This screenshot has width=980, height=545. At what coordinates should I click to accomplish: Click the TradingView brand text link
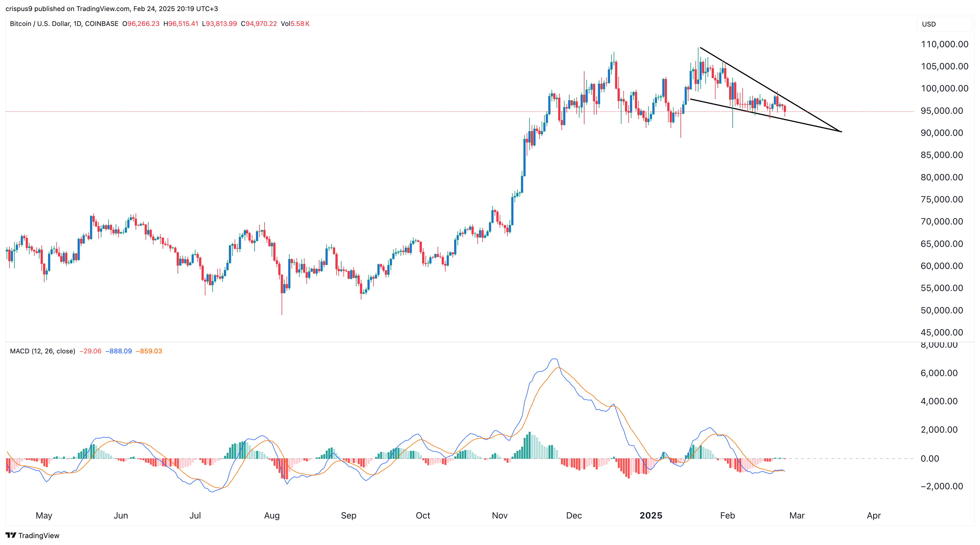[39, 536]
